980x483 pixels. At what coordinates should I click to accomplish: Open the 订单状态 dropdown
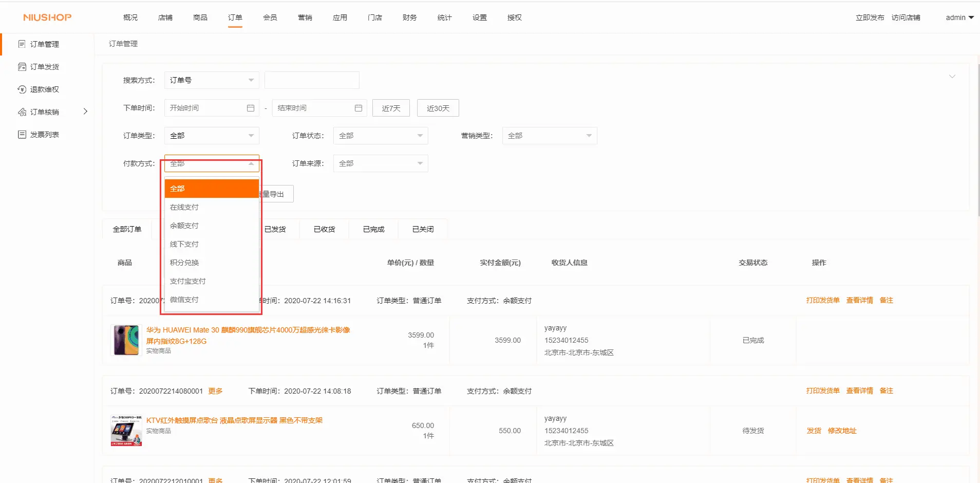[x=380, y=136]
